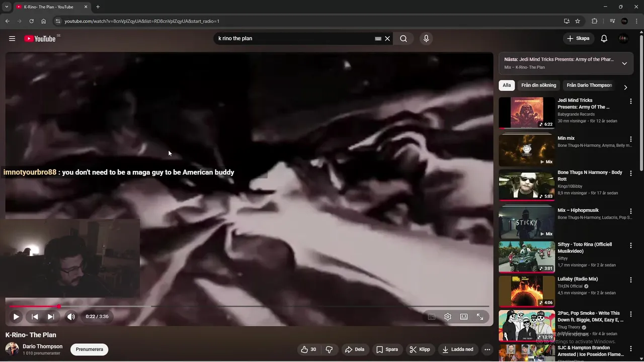Viewport: 644px width, 362px height.
Task: Go to the YouTube home logo
Action: coord(40,39)
